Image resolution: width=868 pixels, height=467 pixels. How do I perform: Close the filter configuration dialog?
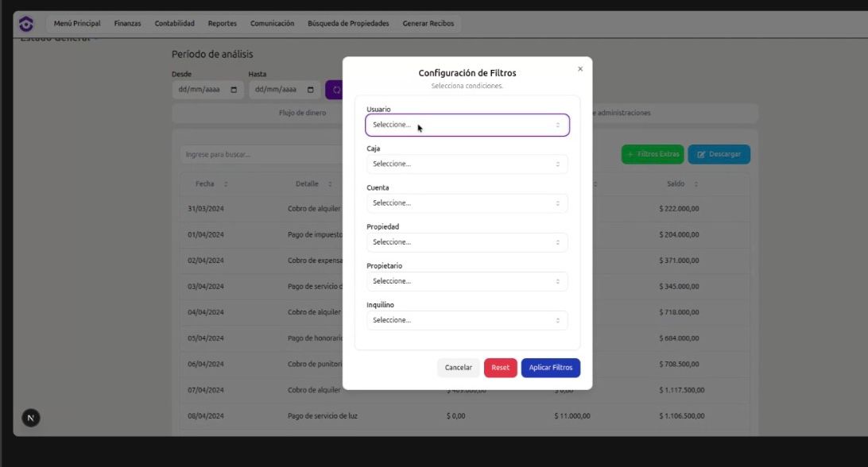579,69
